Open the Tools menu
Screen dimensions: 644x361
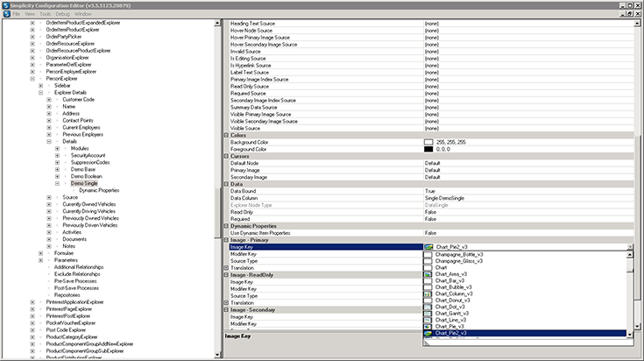45,14
